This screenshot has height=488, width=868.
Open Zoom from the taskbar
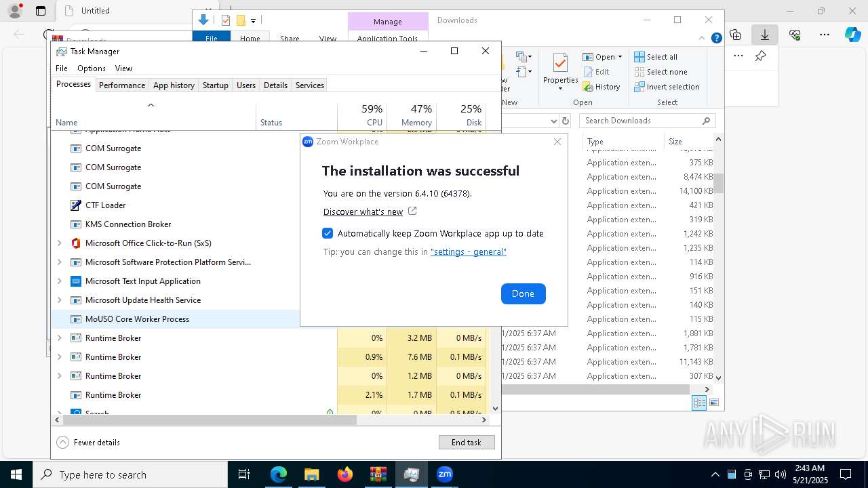(x=445, y=474)
